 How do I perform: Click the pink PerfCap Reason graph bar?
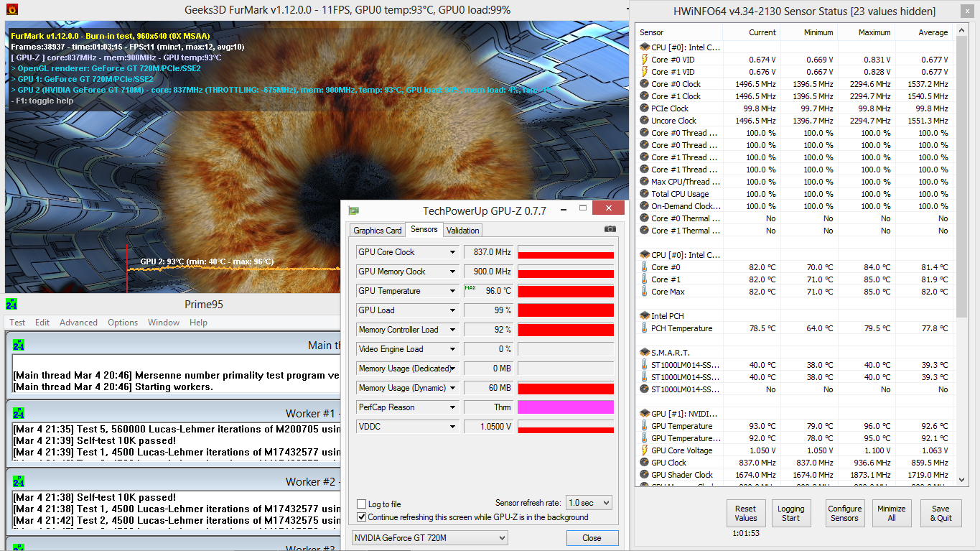click(566, 407)
